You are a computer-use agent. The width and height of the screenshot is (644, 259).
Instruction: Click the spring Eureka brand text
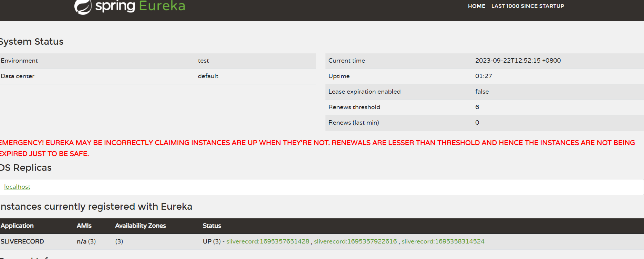140,6
